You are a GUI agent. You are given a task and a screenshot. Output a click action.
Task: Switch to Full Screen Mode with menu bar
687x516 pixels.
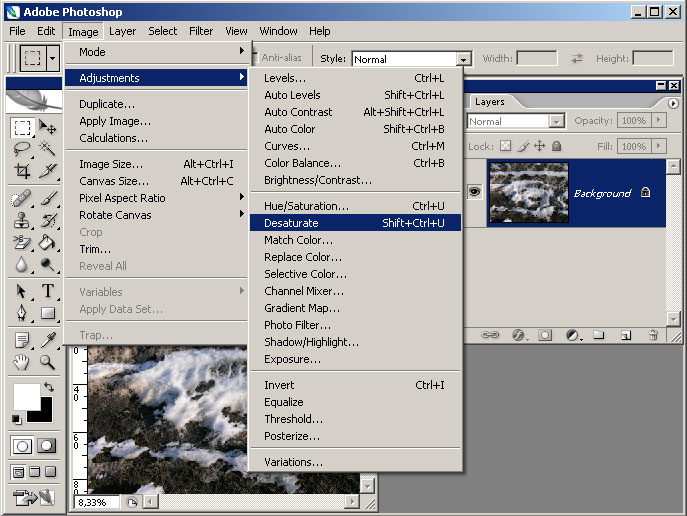35,472
